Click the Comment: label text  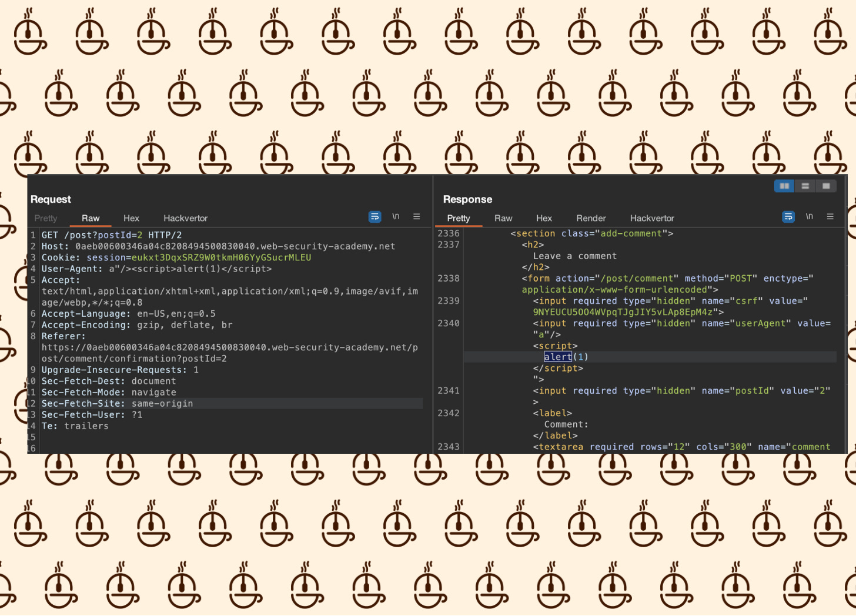click(566, 424)
